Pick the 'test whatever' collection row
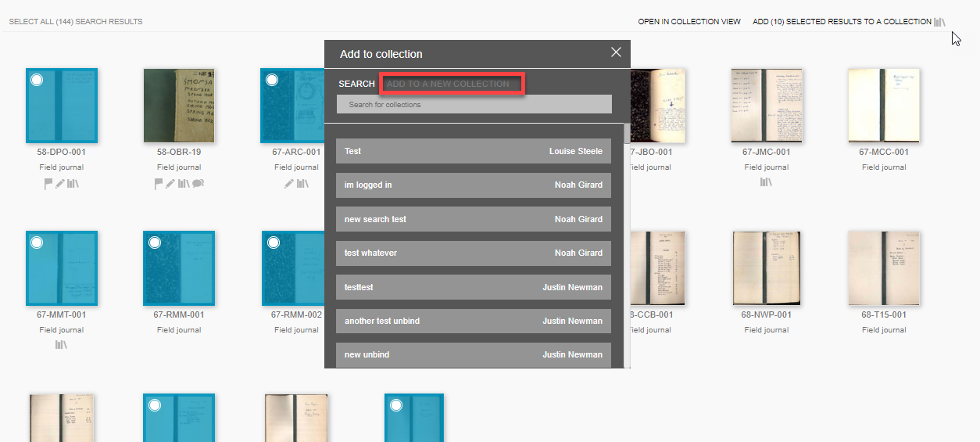Viewport: 980px width, 442px height. pyautogui.click(x=474, y=253)
